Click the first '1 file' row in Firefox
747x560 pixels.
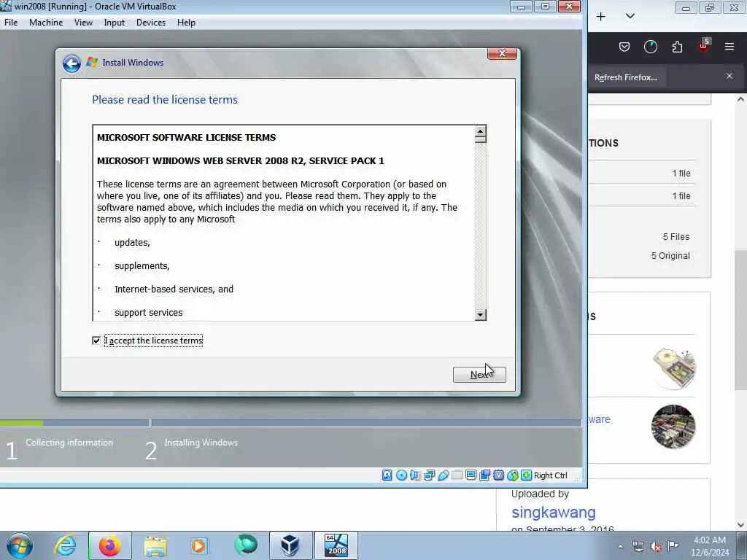coord(641,174)
